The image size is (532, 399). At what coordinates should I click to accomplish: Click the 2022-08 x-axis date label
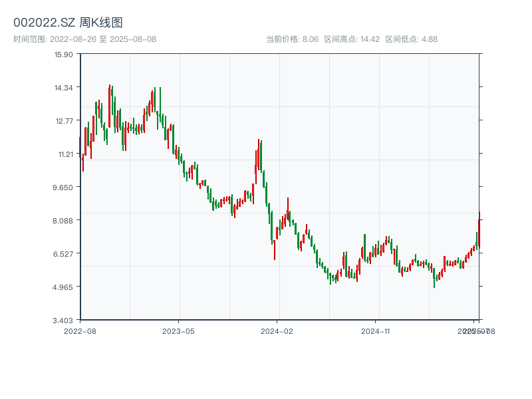pos(80,331)
